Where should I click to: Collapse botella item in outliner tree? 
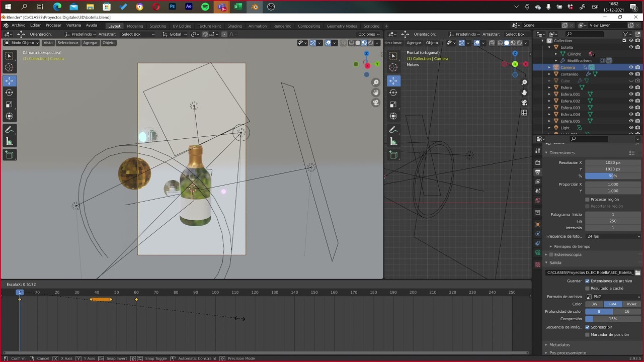549,47
